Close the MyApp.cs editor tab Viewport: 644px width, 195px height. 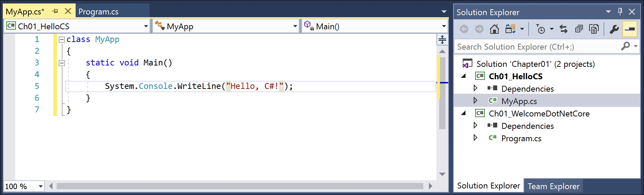tap(68, 11)
